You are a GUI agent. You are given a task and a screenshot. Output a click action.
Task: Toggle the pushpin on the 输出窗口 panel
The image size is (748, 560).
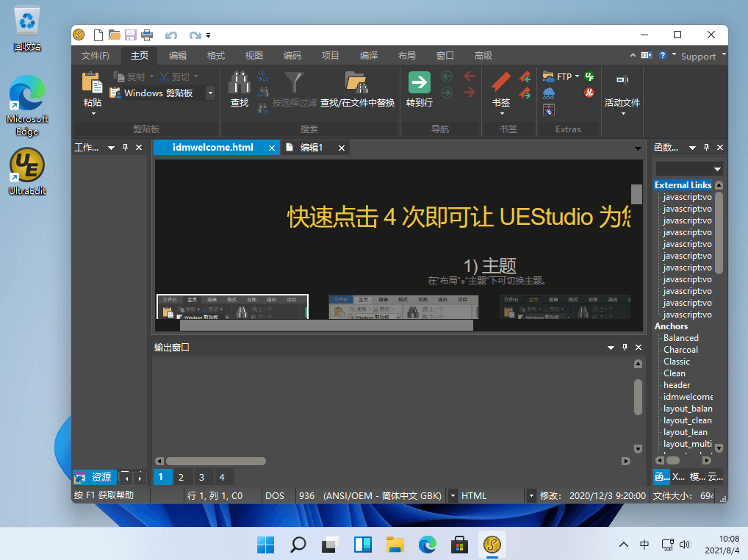coord(625,348)
